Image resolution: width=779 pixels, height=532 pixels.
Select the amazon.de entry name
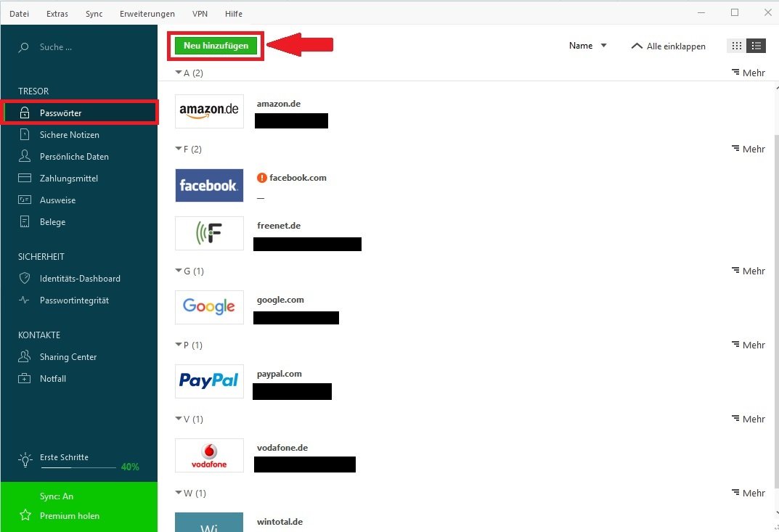279,104
